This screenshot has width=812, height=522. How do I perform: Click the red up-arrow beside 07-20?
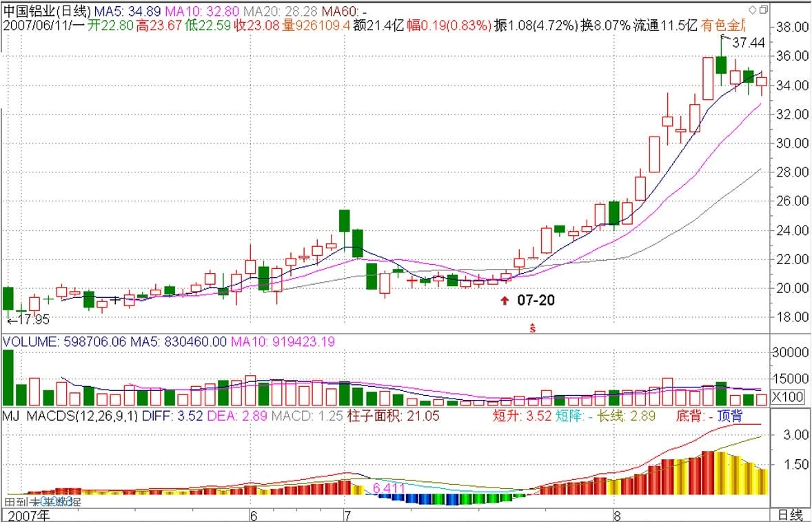point(505,301)
